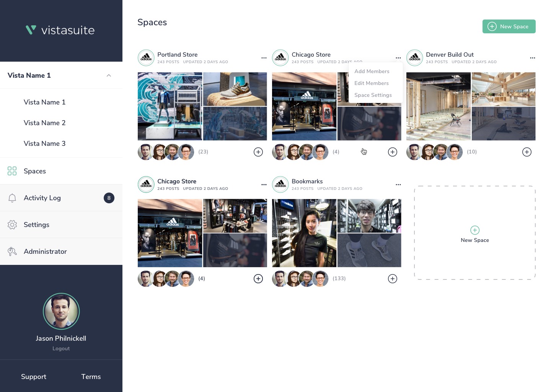This screenshot has height=392, width=551.
Task: Open Bookmarks man with glasses photo
Action: (x=369, y=216)
